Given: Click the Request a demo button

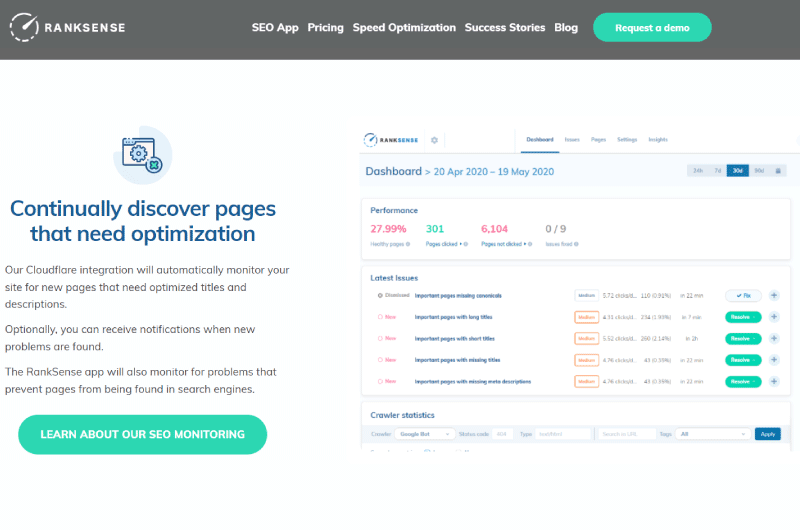Looking at the screenshot, I should [652, 28].
